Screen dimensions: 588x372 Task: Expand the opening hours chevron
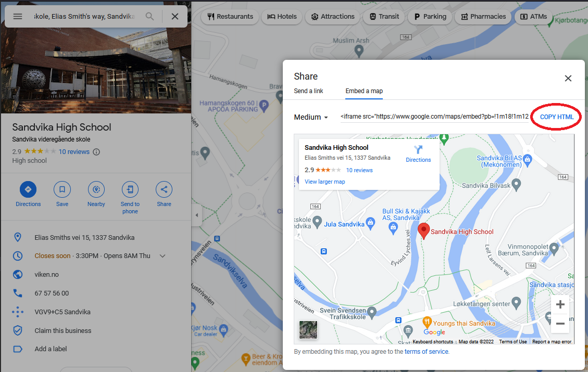point(162,256)
